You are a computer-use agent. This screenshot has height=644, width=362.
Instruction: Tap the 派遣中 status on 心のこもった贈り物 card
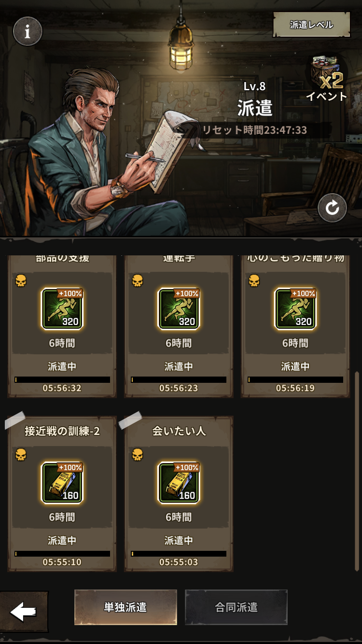coord(295,366)
